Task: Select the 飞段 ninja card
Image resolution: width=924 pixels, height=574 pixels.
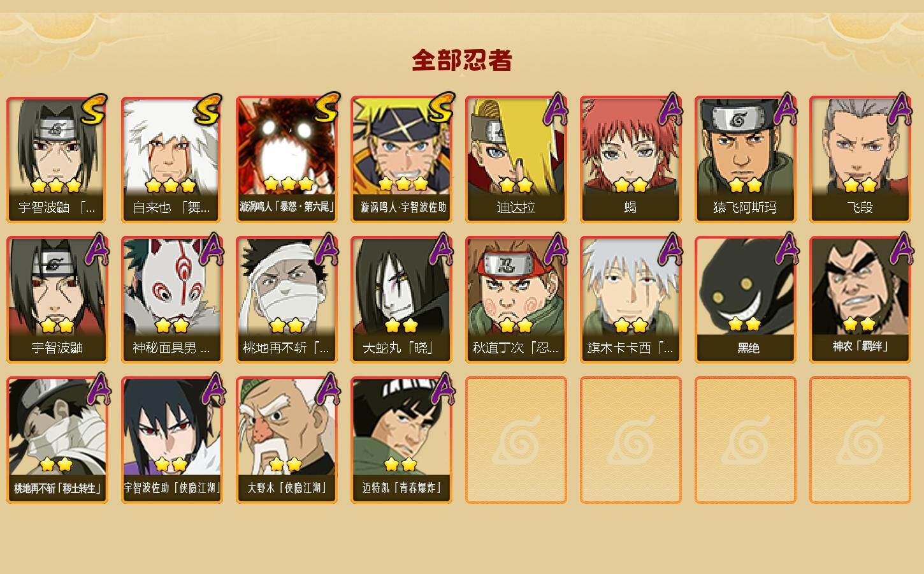Action: point(860,159)
